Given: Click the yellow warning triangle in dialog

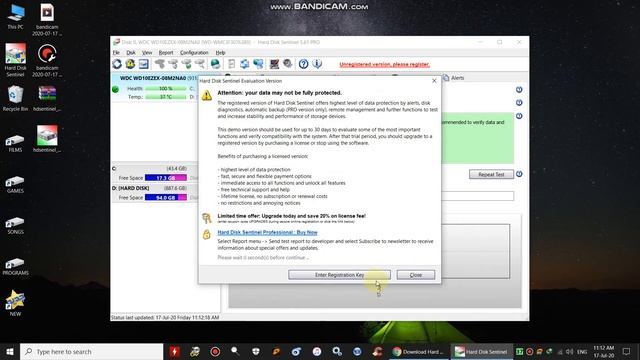Looking at the screenshot, I should [x=207, y=95].
